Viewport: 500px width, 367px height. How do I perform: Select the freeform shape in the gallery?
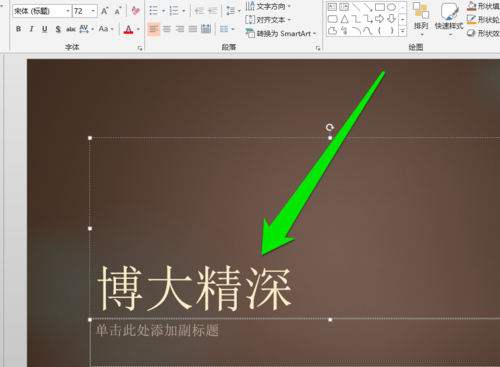click(x=332, y=31)
